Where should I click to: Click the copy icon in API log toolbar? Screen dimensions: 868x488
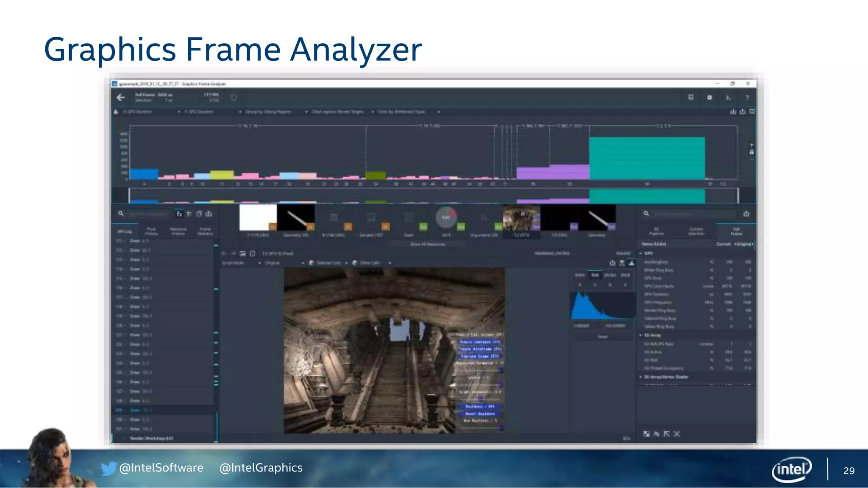pos(199,214)
